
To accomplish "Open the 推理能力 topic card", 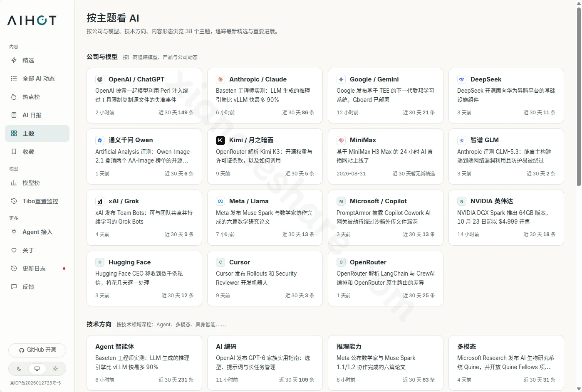I will click(386, 362).
